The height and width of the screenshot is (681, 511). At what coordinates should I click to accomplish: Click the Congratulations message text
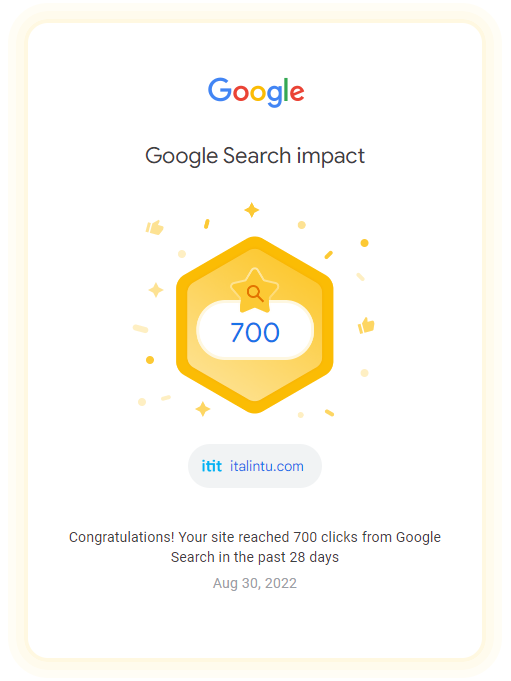tap(255, 547)
